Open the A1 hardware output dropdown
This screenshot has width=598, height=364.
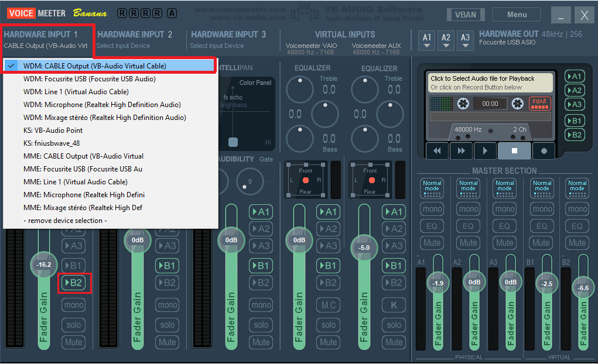tap(427, 40)
